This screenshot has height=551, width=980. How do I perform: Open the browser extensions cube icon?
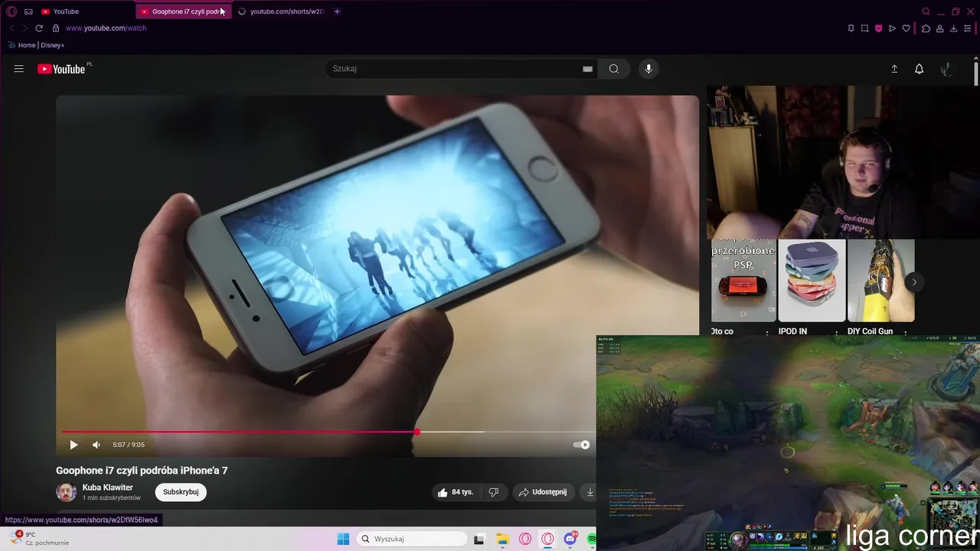[x=926, y=28]
